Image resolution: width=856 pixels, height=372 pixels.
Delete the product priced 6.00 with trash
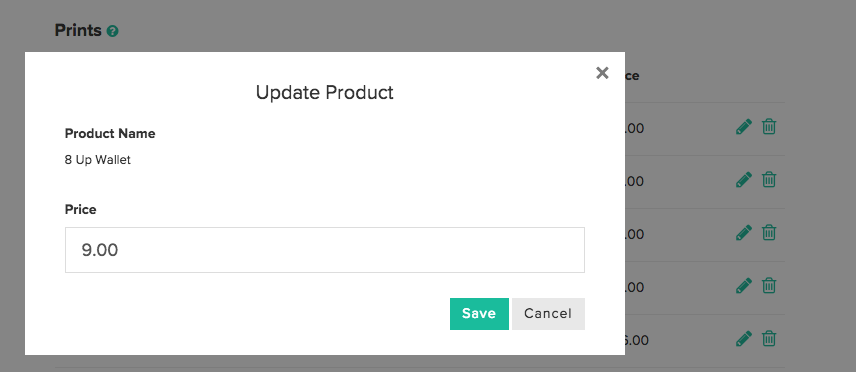click(x=769, y=339)
